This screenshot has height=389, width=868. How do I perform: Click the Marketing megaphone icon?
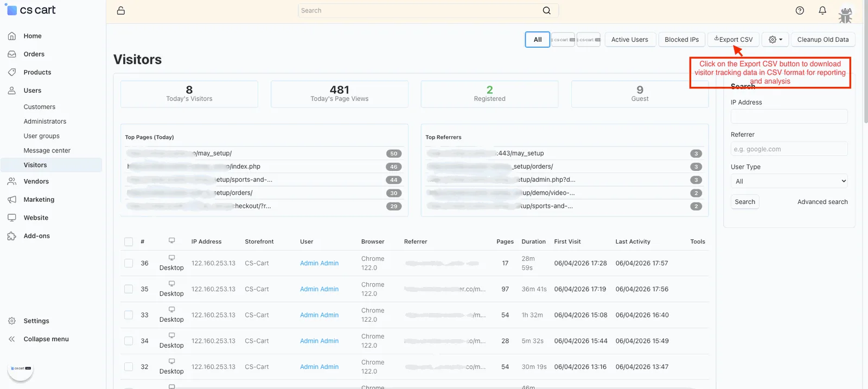[x=12, y=200]
